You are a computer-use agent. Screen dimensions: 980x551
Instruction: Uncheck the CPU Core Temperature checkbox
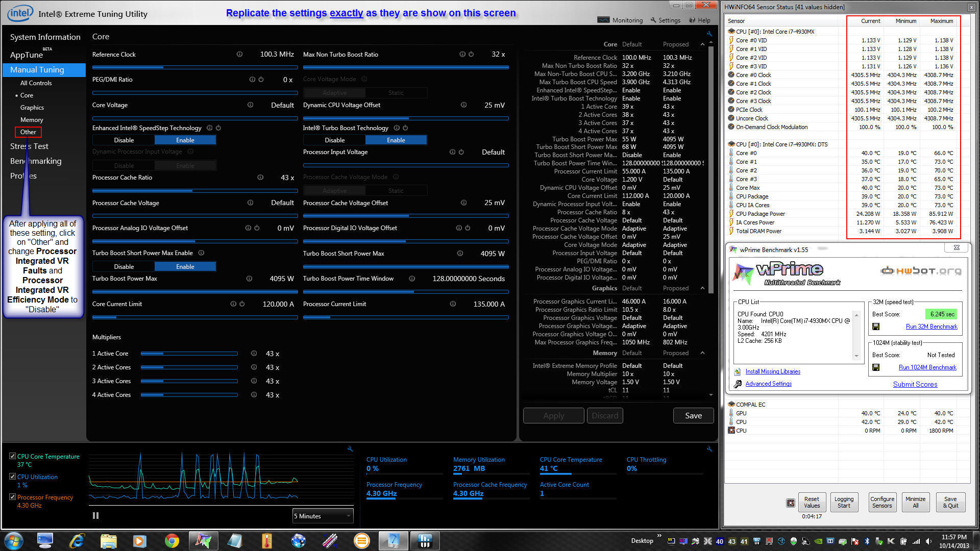[x=13, y=456]
